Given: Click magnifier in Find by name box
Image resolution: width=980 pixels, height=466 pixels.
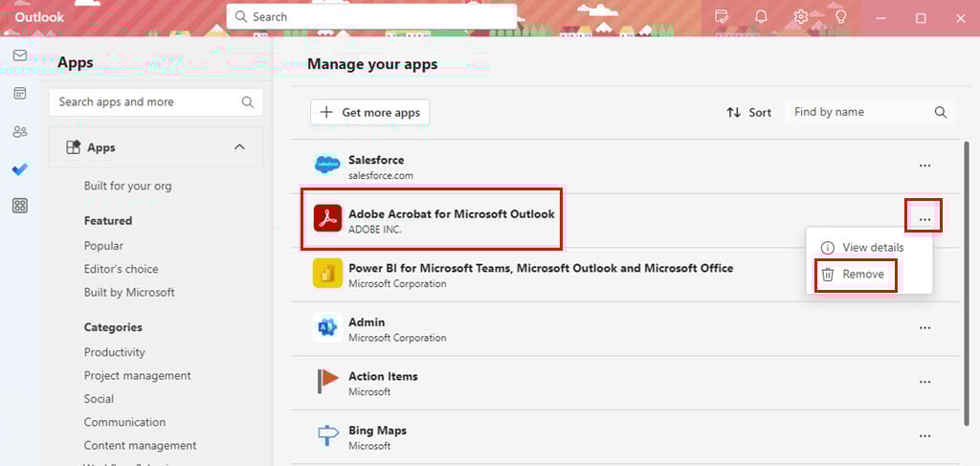Looking at the screenshot, I should coord(941,113).
